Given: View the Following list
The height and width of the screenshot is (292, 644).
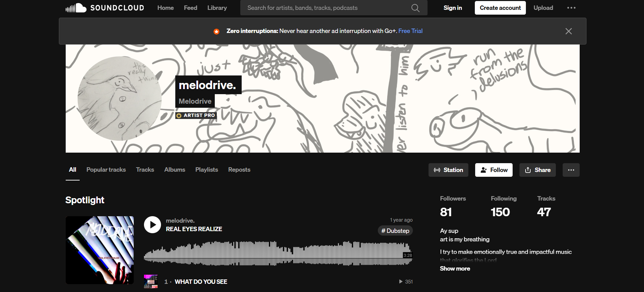Looking at the screenshot, I should pos(503,207).
